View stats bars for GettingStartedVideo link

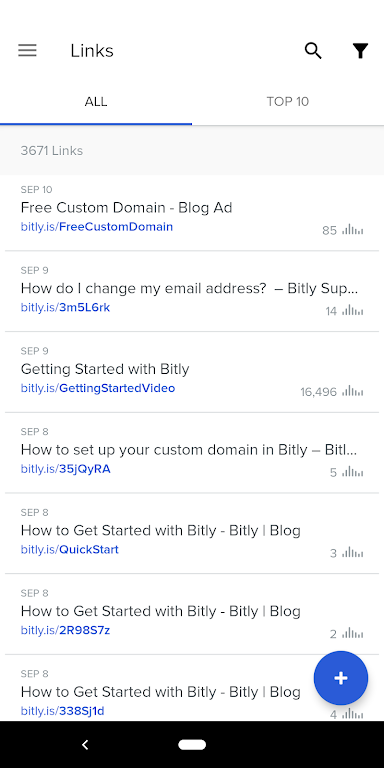pos(353,391)
